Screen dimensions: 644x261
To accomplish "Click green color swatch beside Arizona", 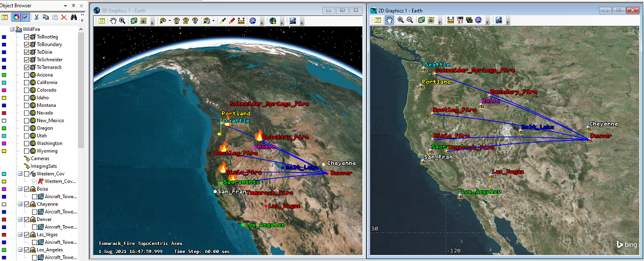I will (3, 75).
